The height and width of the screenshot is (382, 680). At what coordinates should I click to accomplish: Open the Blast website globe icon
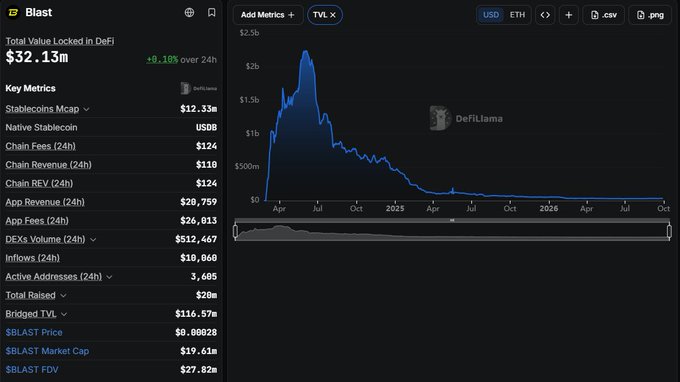190,13
